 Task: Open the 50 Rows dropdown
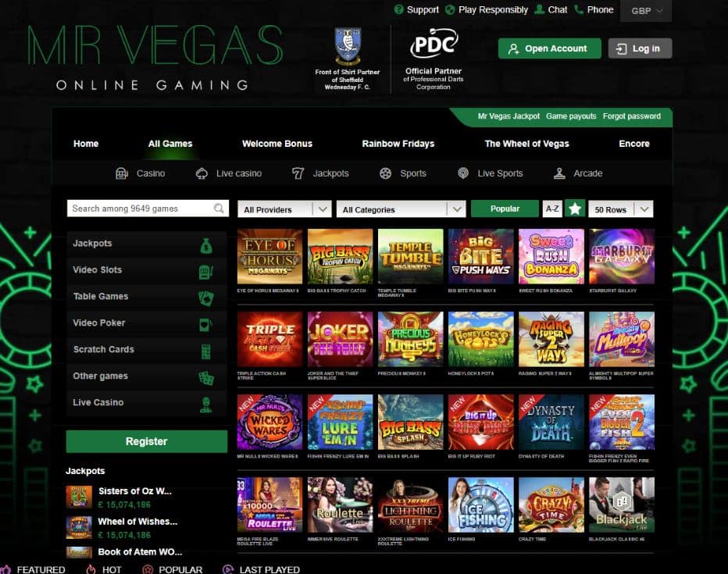621,209
